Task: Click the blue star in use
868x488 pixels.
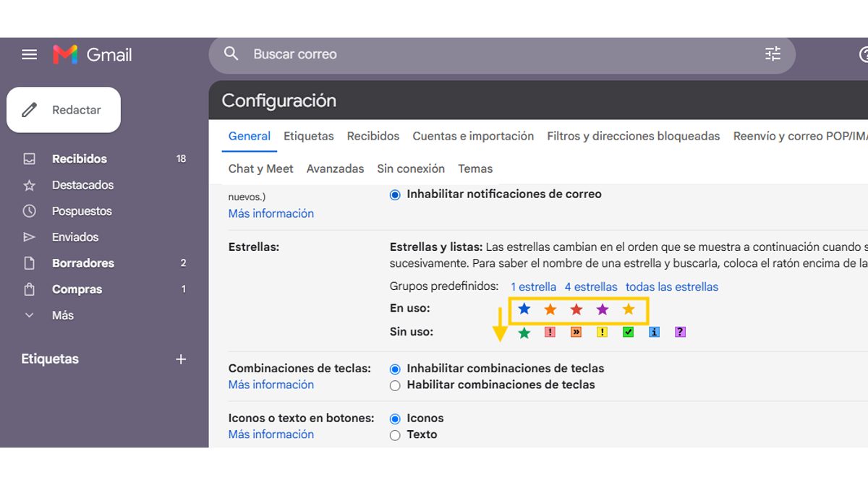Action: (524, 309)
